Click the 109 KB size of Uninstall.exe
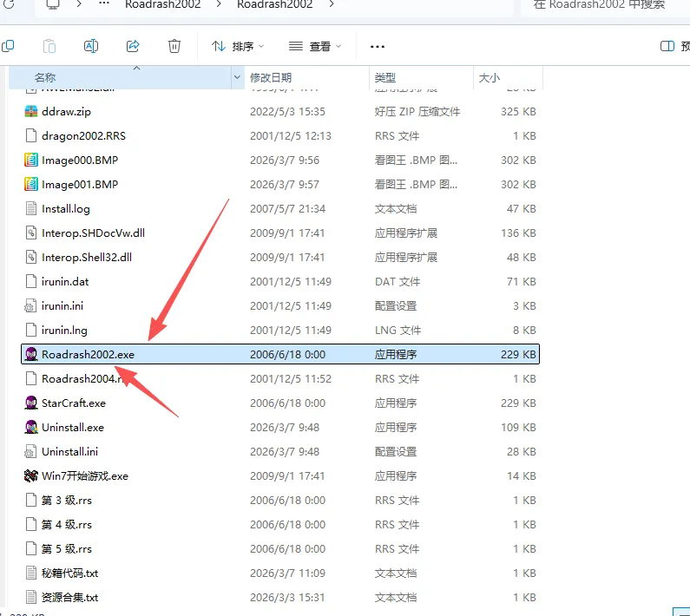Viewport: 690px width, 616px height. [x=518, y=427]
